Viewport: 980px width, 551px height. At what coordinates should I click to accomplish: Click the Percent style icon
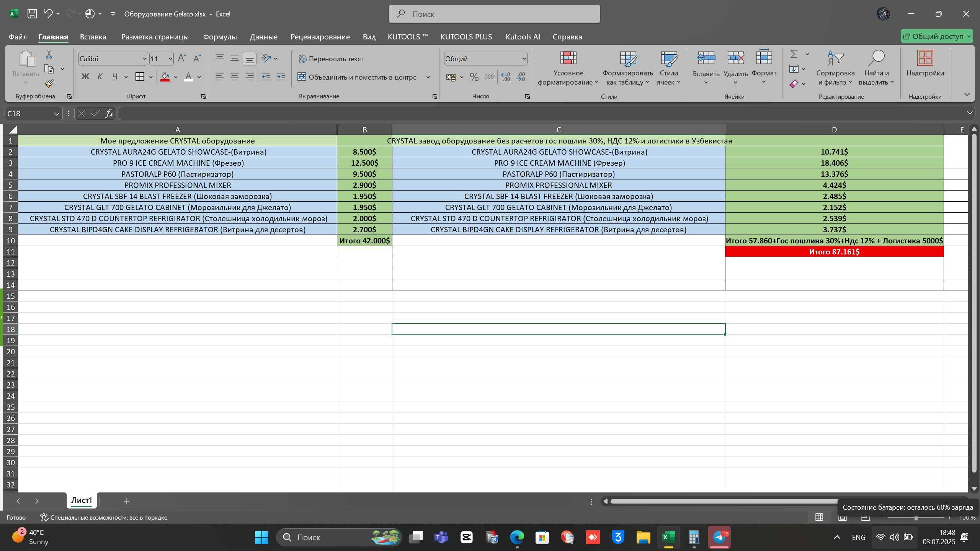474,77
